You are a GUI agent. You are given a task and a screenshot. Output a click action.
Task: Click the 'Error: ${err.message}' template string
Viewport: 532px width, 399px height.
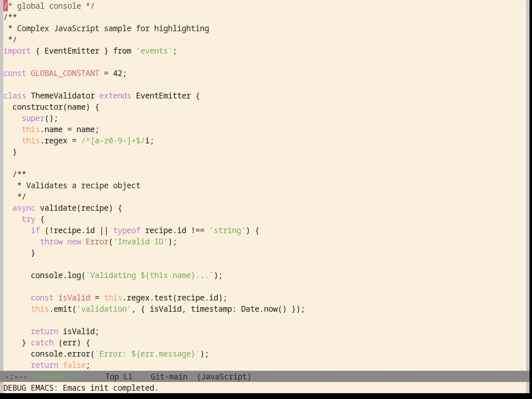coord(147,354)
